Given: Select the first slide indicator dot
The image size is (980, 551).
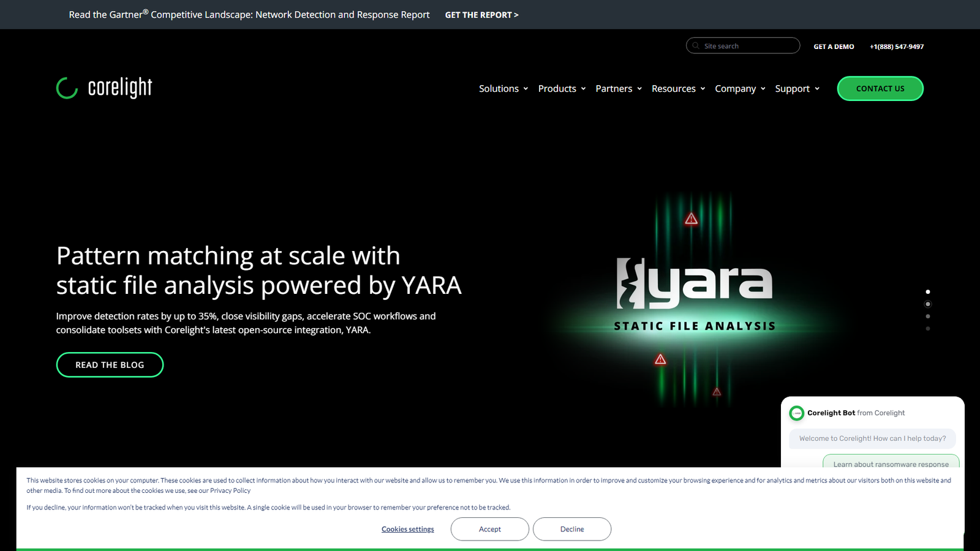Looking at the screenshot, I should pyautogui.click(x=928, y=292).
